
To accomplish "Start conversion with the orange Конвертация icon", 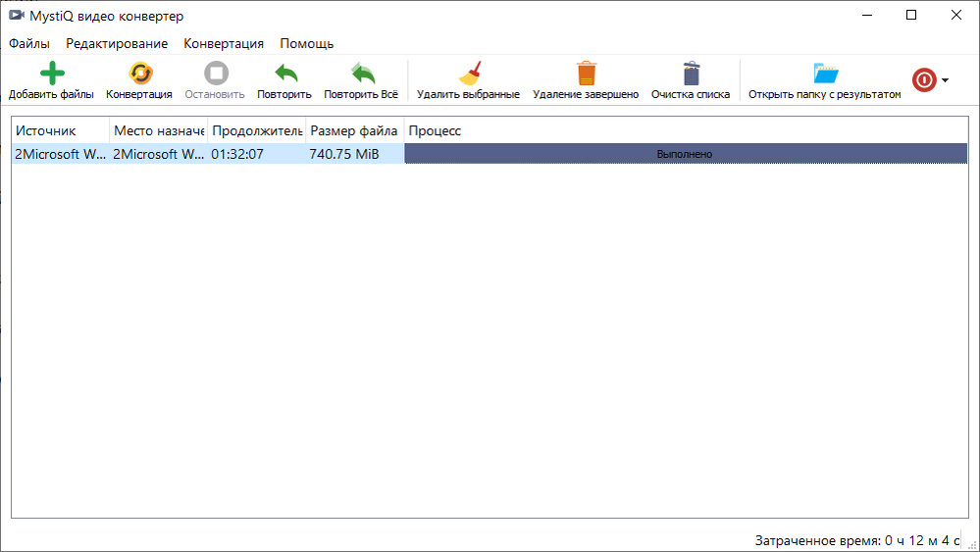I will [x=140, y=74].
